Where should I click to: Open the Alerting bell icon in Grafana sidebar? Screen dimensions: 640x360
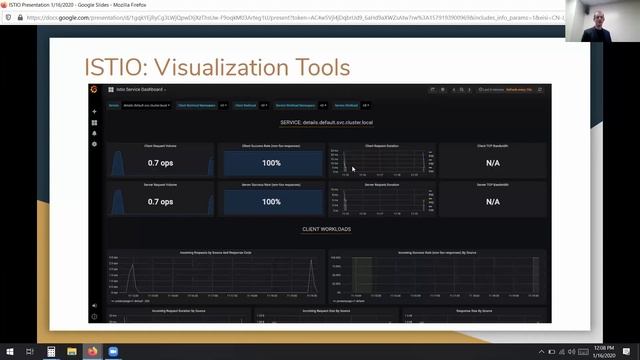pos(94,133)
